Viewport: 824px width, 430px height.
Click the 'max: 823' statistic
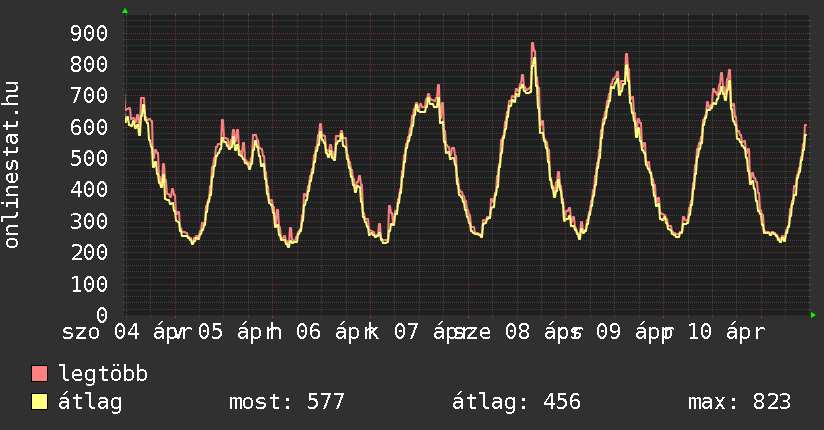[x=739, y=402]
